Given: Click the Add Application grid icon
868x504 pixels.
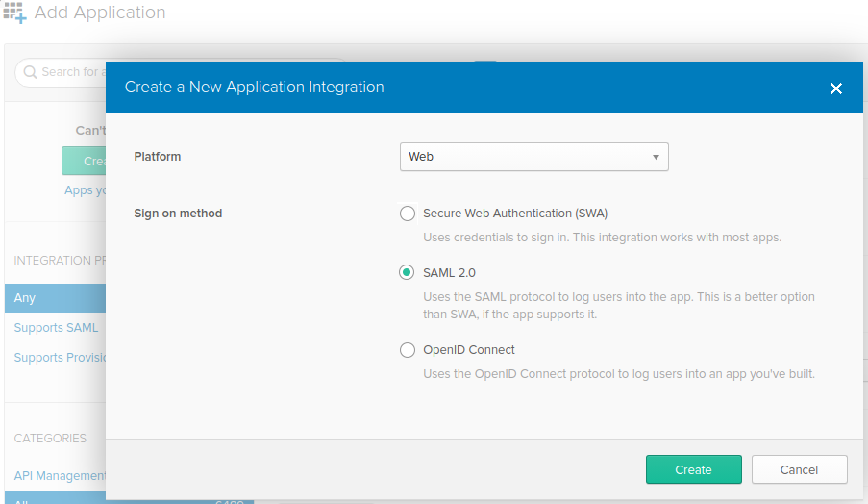Looking at the screenshot, I should point(14,13).
